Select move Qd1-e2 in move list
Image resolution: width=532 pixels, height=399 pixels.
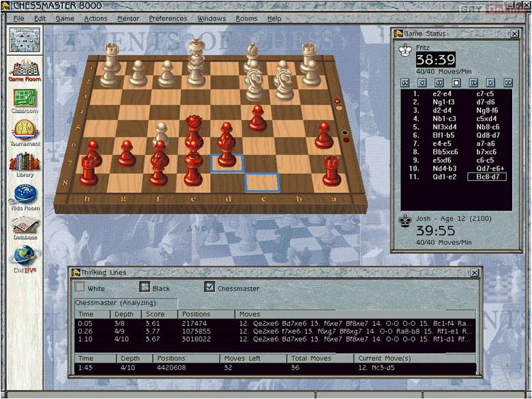click(x=445, y=177)
